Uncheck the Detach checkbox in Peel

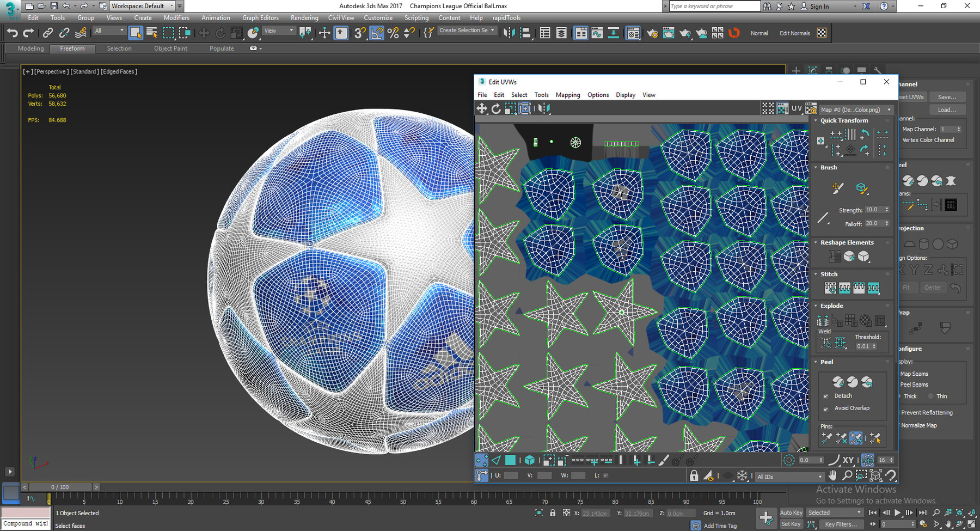(826, 396)
